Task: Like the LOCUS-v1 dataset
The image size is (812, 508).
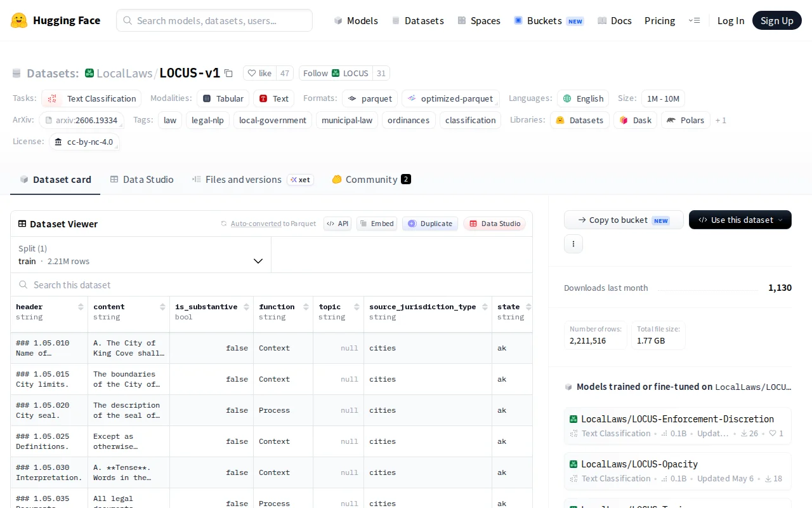Action: click(x=259, y=73)
